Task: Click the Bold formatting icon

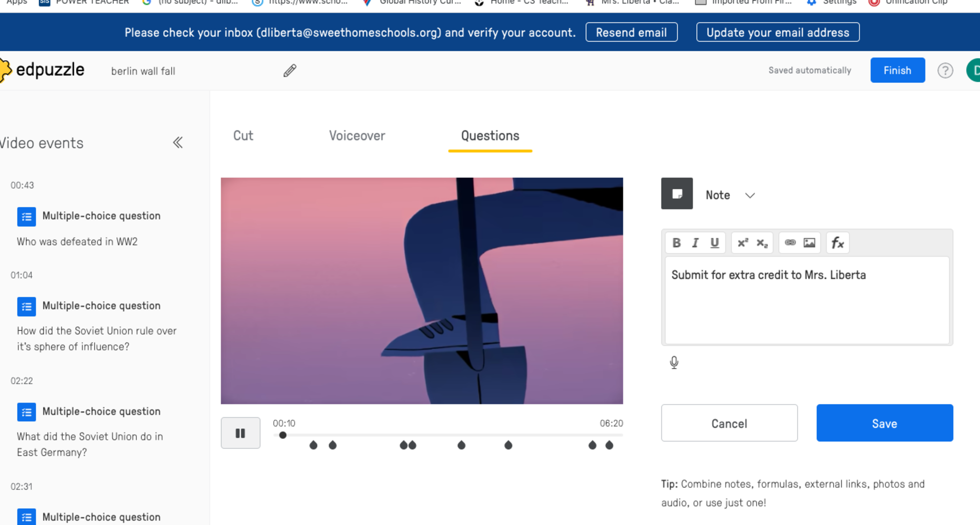Action: (x=676, y=243)
